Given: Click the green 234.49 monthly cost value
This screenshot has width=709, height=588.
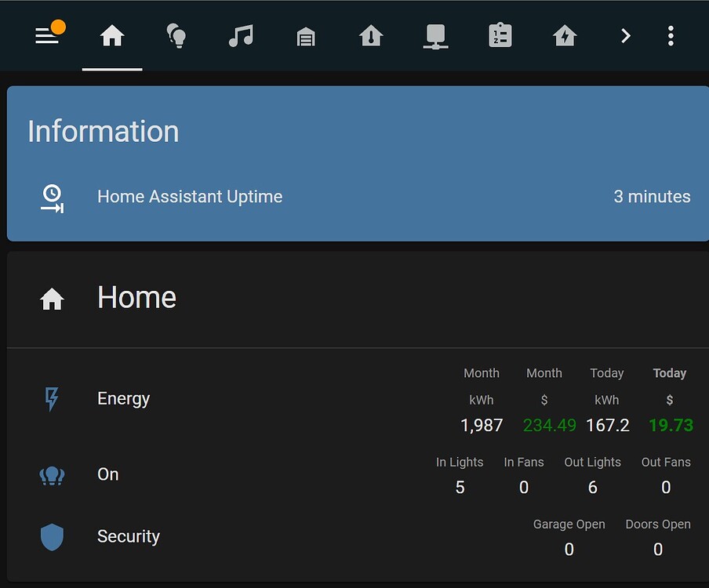Looking at the screenshot, I should pos(549,425).
